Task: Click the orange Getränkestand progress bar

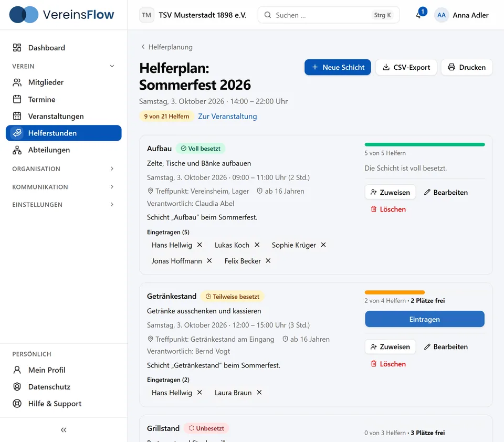Action: 395,292
